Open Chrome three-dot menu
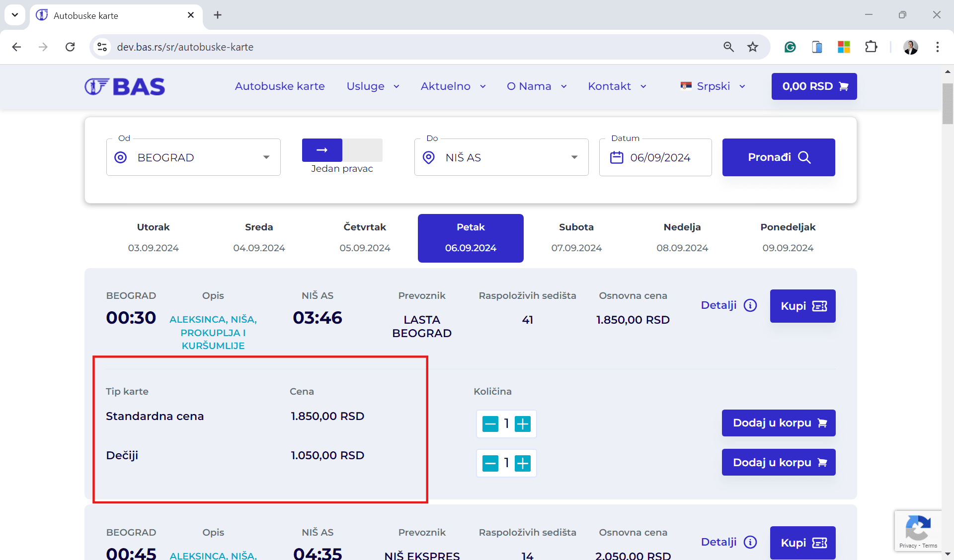 938,47
